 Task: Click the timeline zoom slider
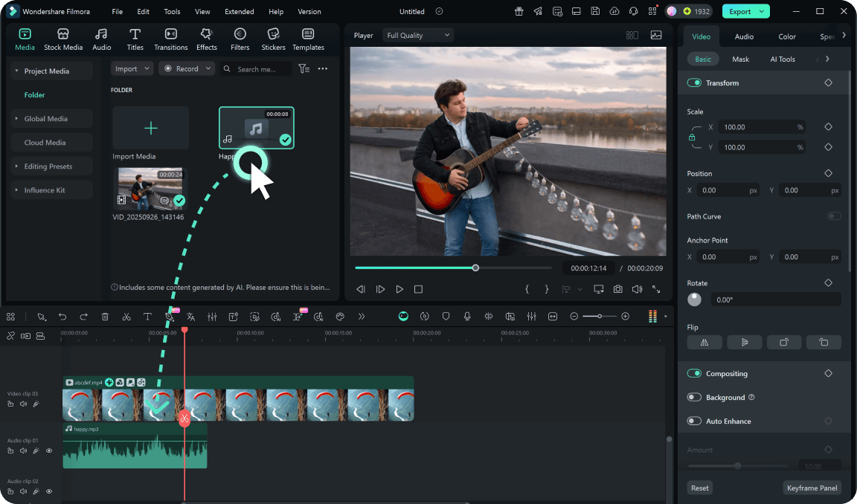pos(600,317)
